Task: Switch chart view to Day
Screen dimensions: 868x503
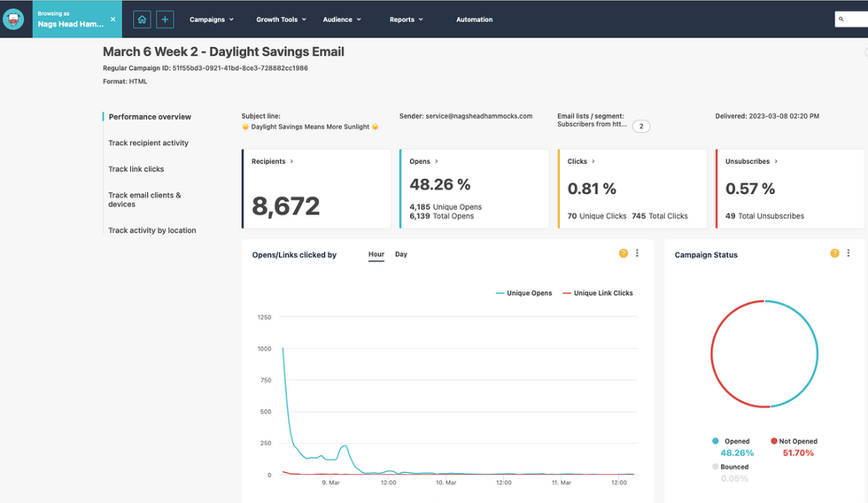Action: click(x=401, y=254)
